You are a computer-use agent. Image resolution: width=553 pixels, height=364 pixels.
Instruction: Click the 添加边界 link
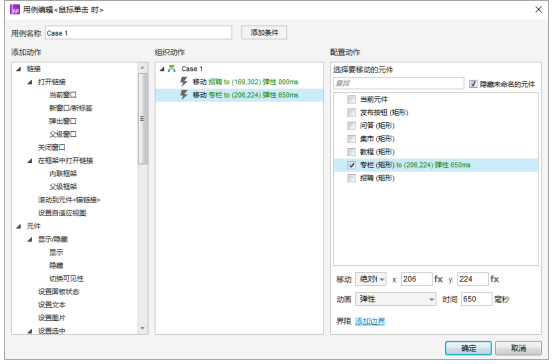point(370,321)
